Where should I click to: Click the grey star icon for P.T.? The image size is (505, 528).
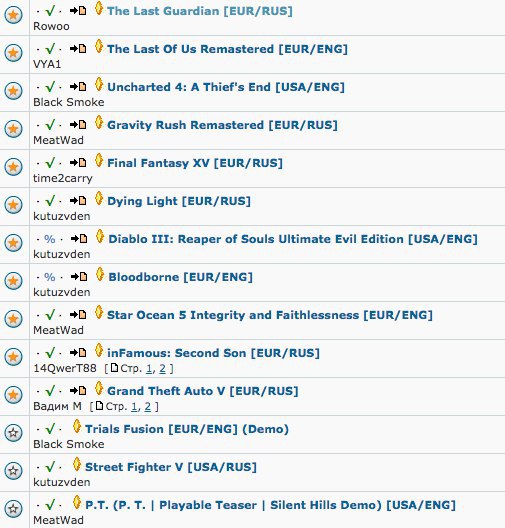point(13,509)
